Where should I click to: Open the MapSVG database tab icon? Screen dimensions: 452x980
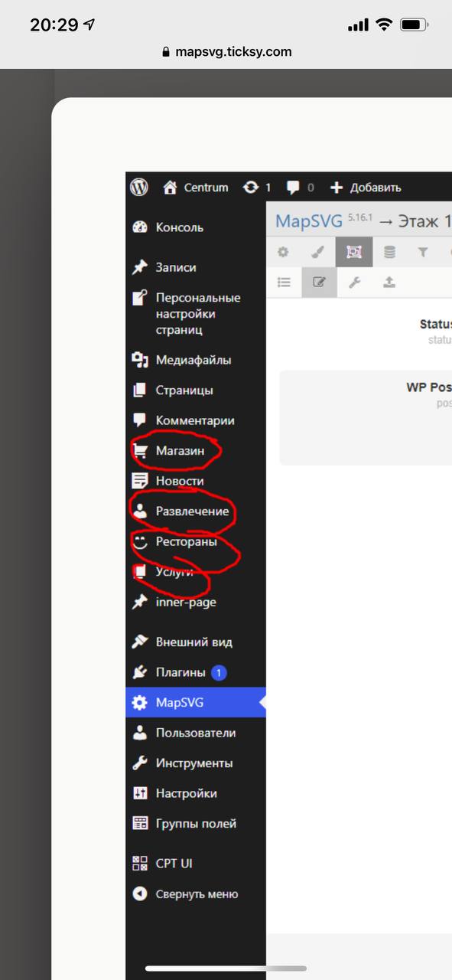coord(389,252)
